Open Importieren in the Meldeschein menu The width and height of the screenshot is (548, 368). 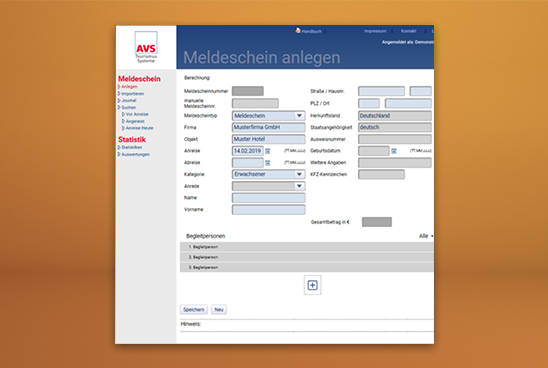pos(132,94)
